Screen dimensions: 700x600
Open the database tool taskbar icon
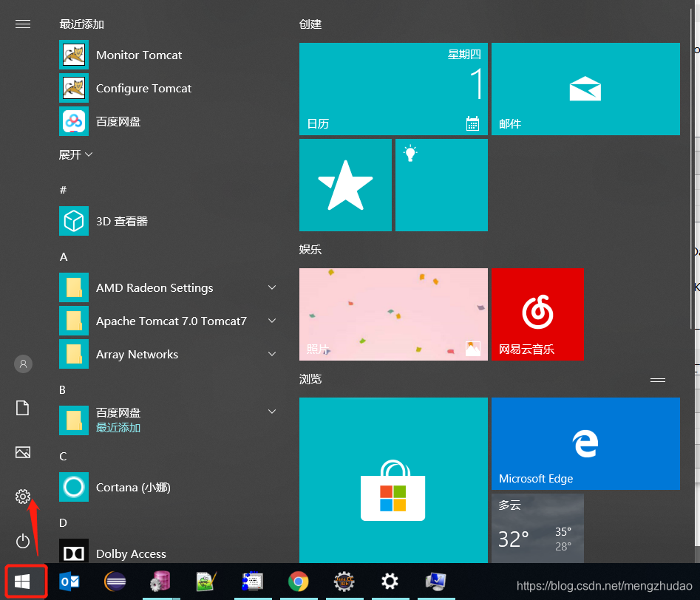tap(160, 582)
